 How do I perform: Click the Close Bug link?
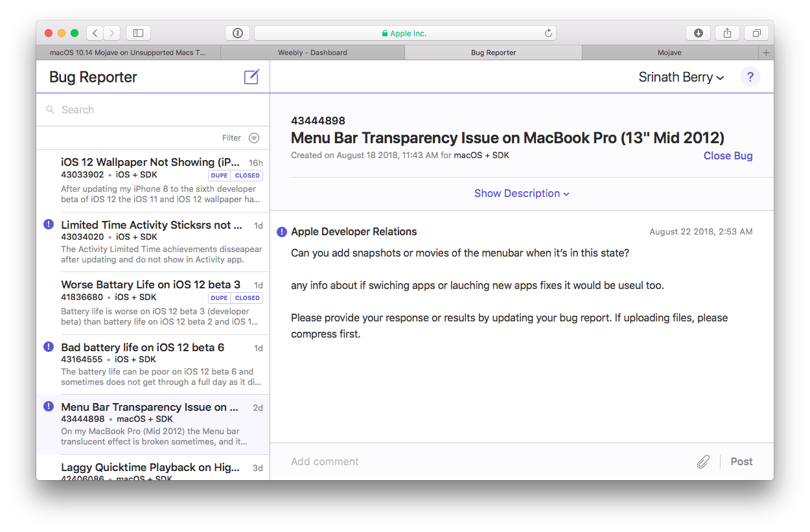click(728, 156)
